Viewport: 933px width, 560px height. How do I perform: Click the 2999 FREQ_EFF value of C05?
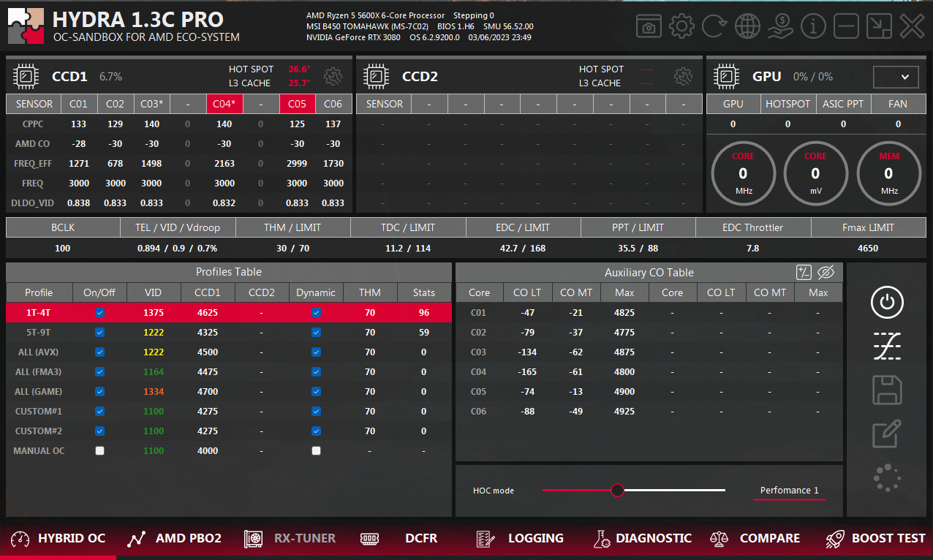coord(297,164)
